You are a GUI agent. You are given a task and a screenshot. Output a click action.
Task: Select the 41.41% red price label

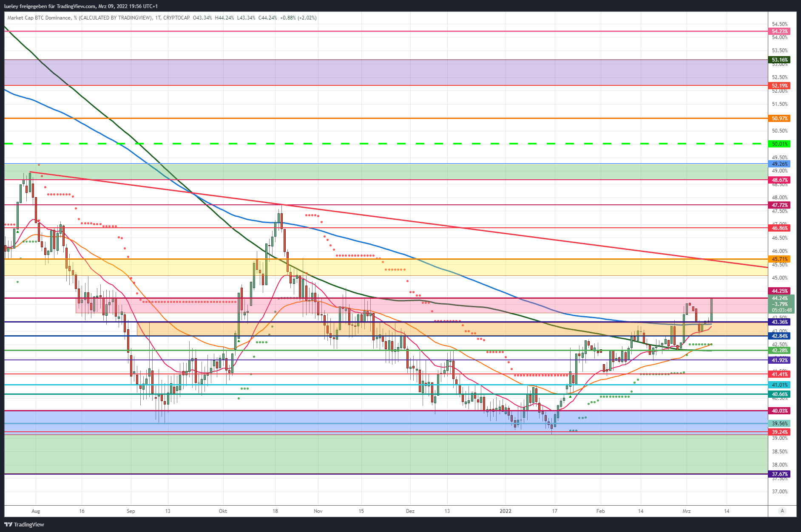point(779,374)
